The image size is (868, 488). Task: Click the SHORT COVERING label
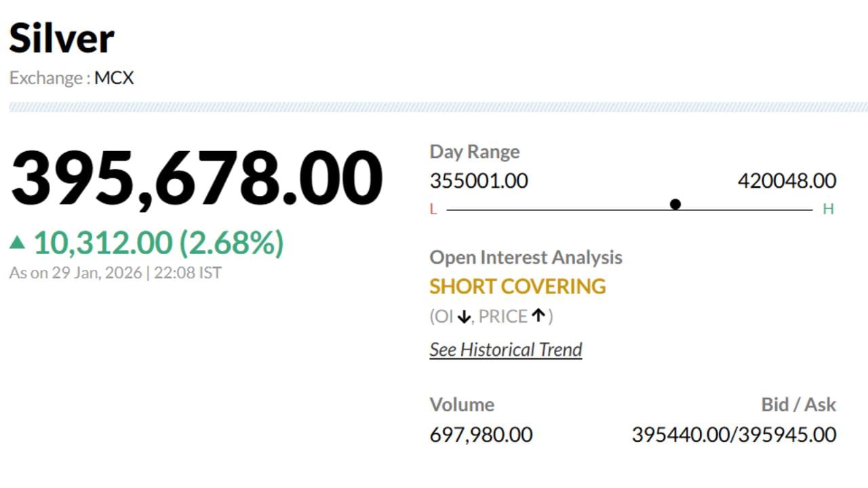(x=517, y=287)
